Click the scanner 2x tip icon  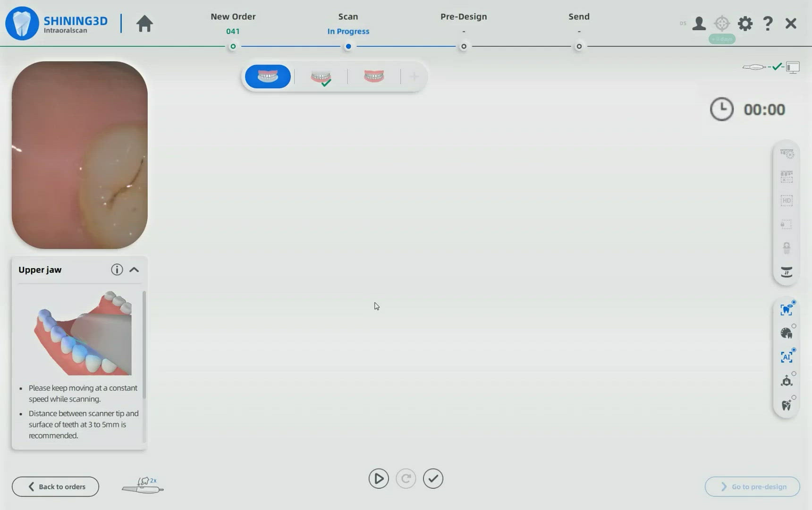click(143, 486)
